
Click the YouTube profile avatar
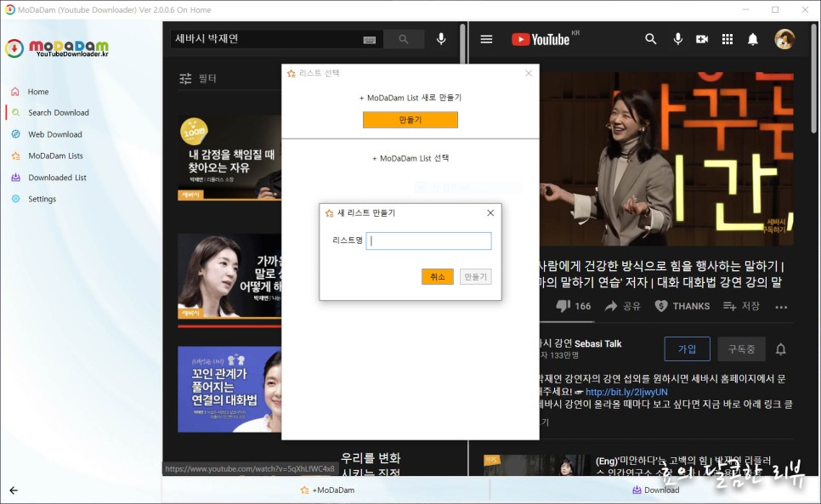tap(784, 39)
